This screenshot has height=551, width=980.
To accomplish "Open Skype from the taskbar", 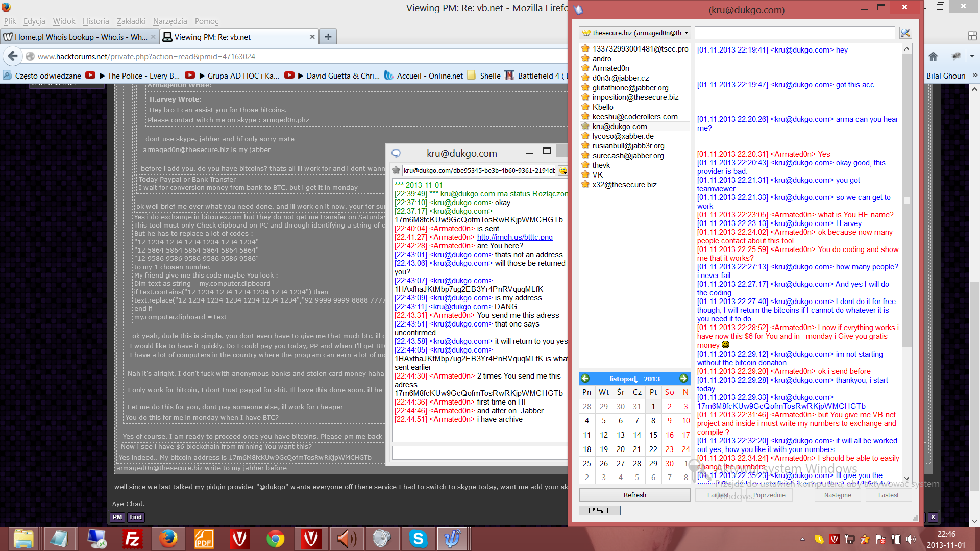I will click(418, 539).
